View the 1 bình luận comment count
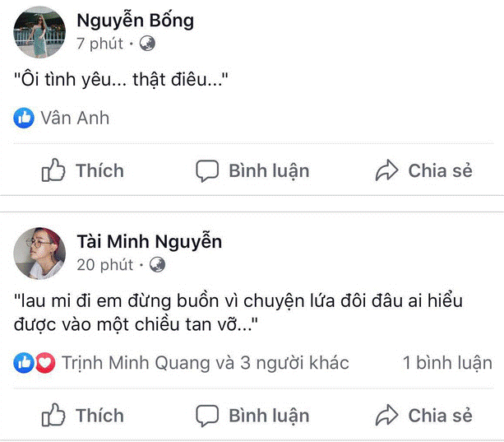This screenshot has height=442, width=504. (447, 363)
